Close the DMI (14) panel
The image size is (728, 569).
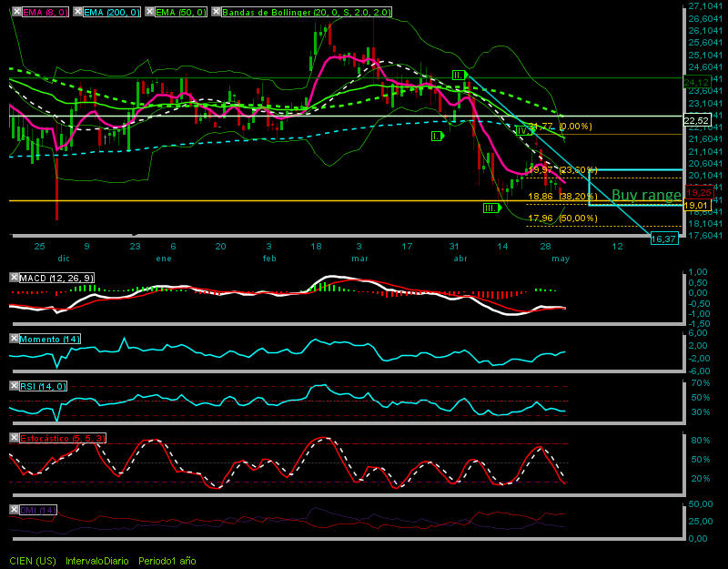click(14, 510)
